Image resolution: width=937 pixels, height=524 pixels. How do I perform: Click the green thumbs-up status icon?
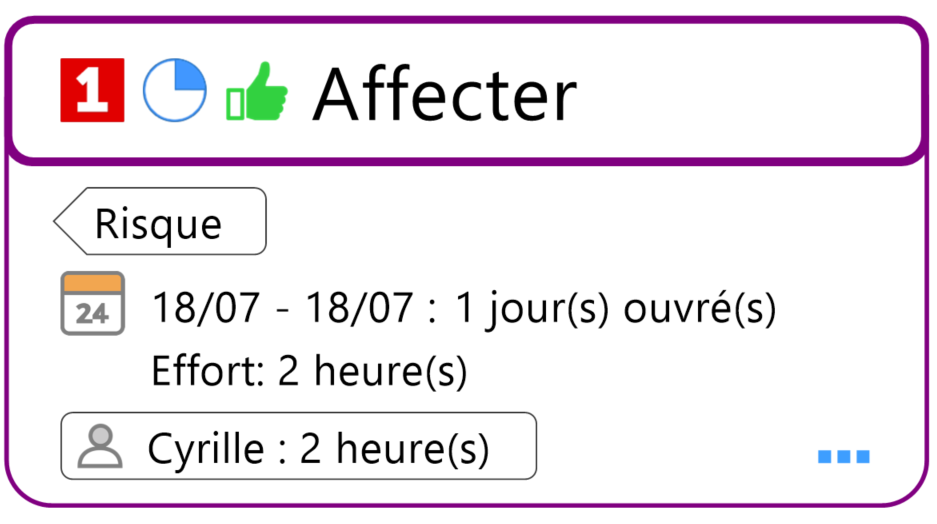[257, 92]
